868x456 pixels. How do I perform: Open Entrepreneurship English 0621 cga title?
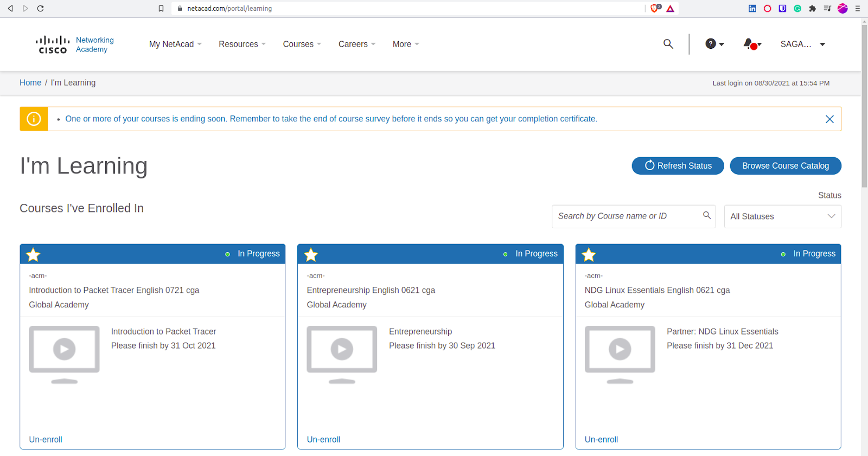[x=371, y=290]
